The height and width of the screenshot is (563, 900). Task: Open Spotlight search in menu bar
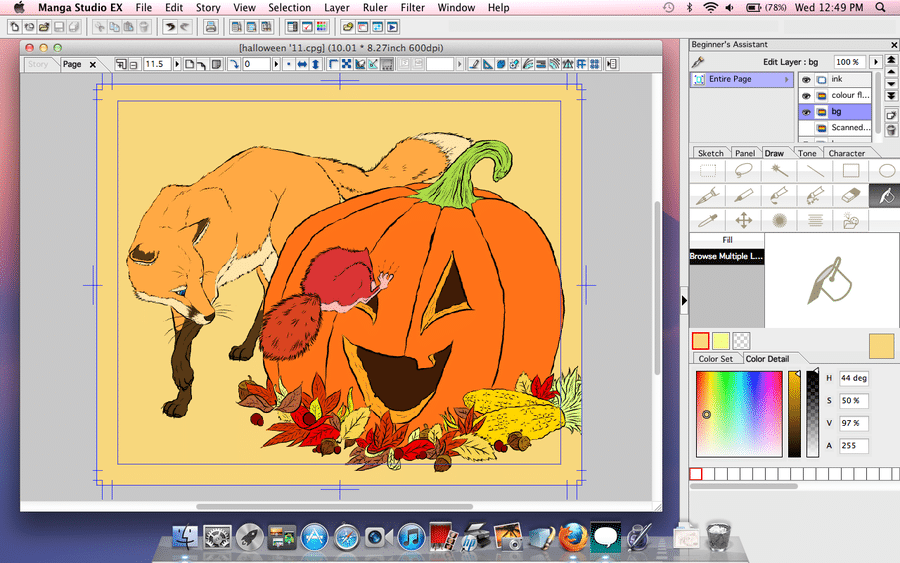[x=880, y=7]
